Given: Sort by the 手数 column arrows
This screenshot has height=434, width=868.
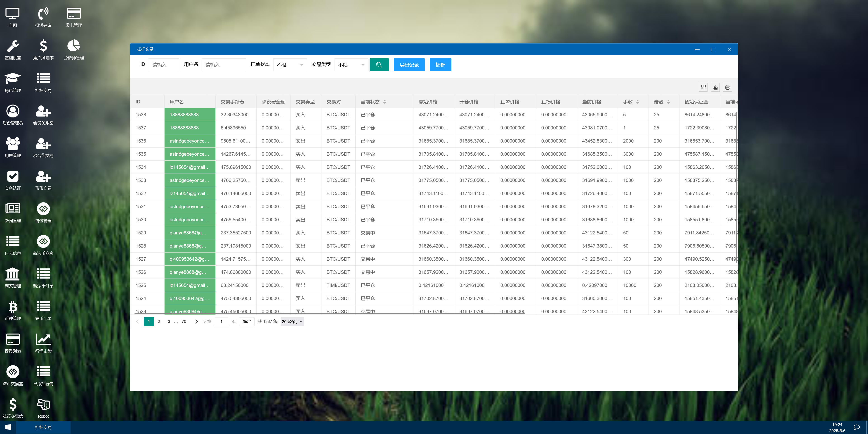Looking at the screenshot, I should (637, 102).
